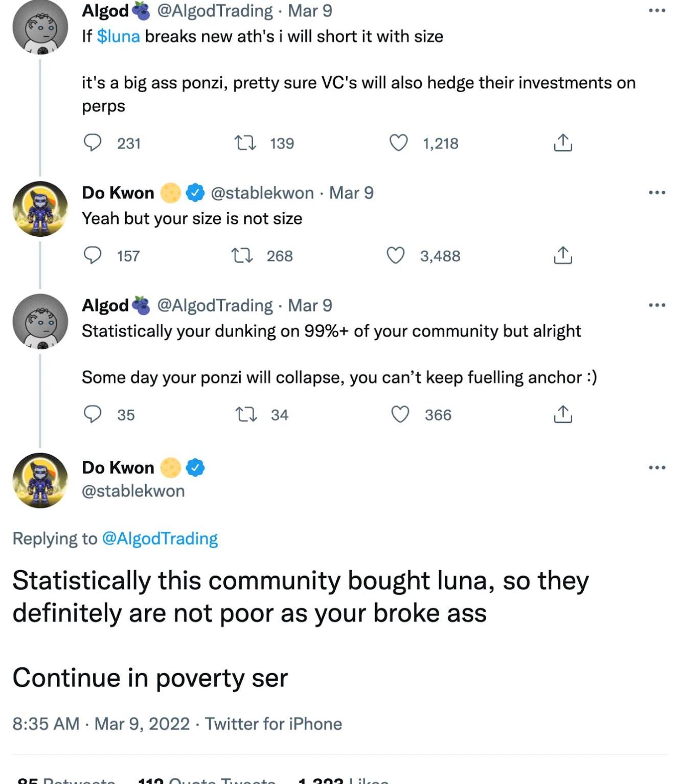This screenshot has height=784, width=682.
Task: Open the $luna cashtag link
Action: point(118,36)
